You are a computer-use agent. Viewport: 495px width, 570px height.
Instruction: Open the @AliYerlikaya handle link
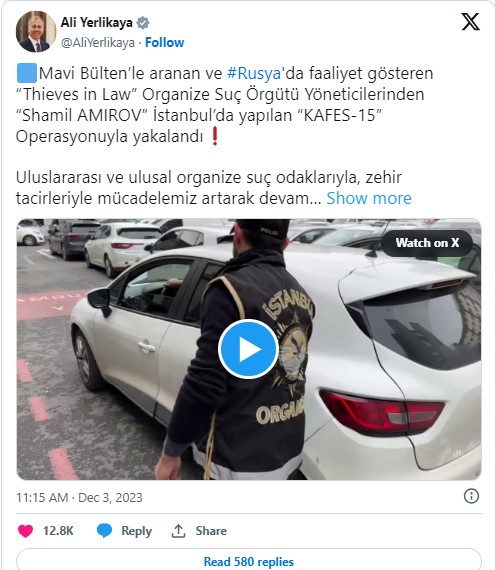point(98,43)
